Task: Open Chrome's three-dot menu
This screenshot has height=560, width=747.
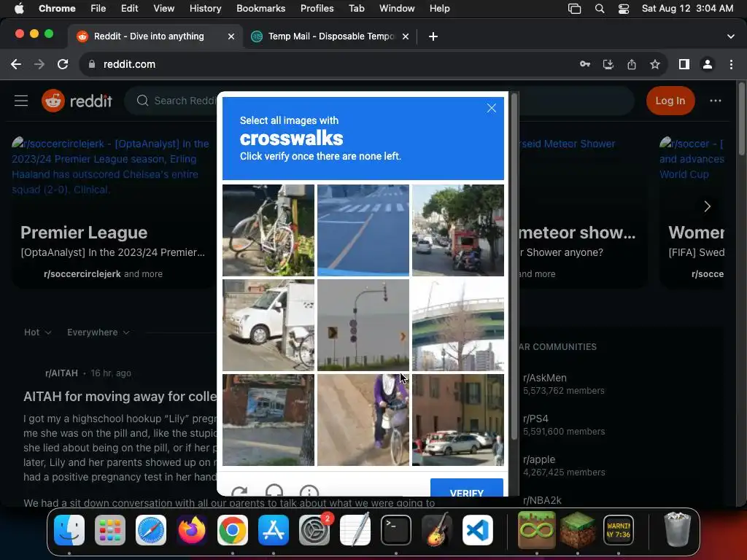Action: 731,64
